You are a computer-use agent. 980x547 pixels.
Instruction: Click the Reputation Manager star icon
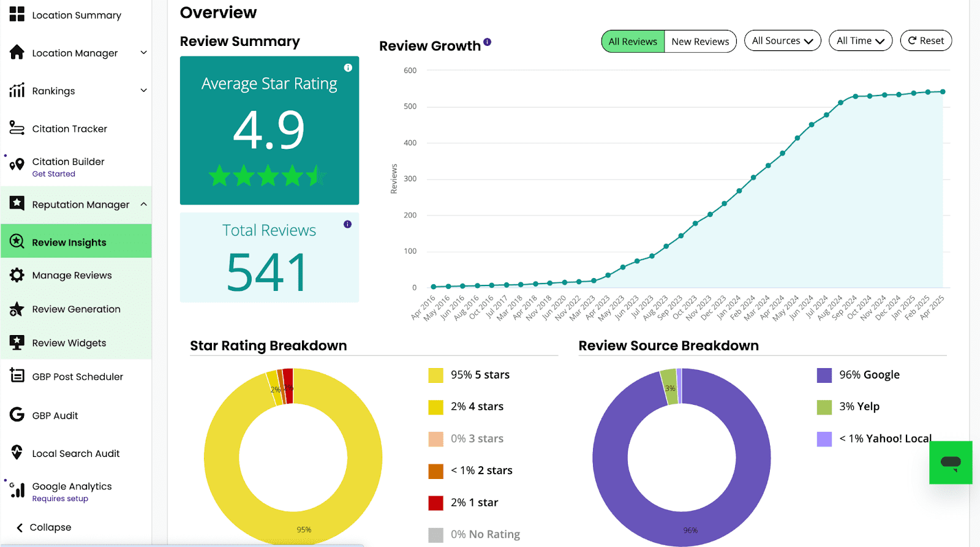click(x=17, y=203)
